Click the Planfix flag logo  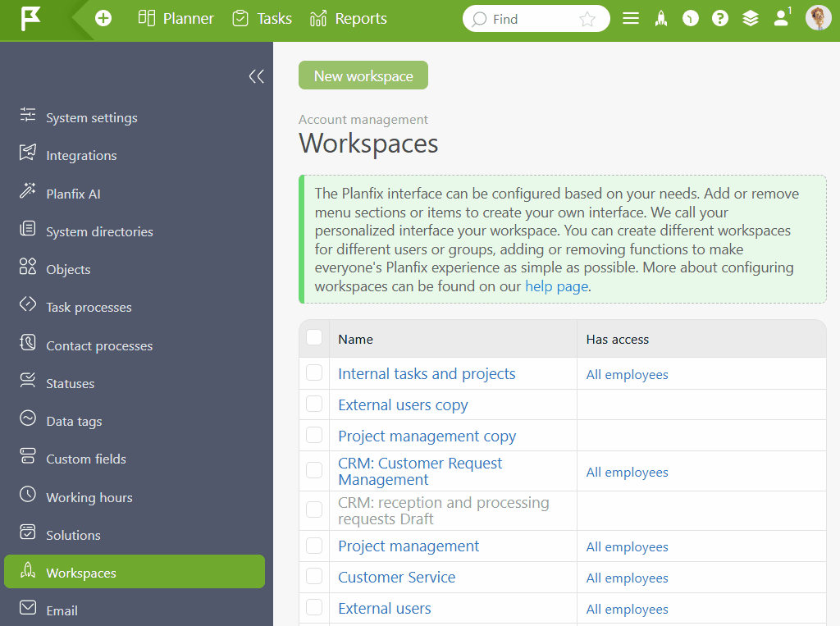pyautogui.click(x=30, y=19)
